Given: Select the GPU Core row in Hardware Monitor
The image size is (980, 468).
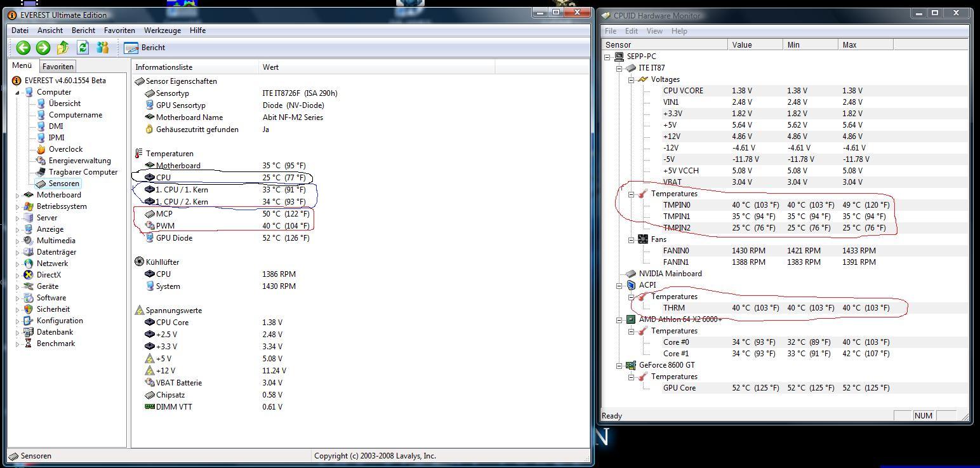Looking at the screenshot, I should pos(814,388).
